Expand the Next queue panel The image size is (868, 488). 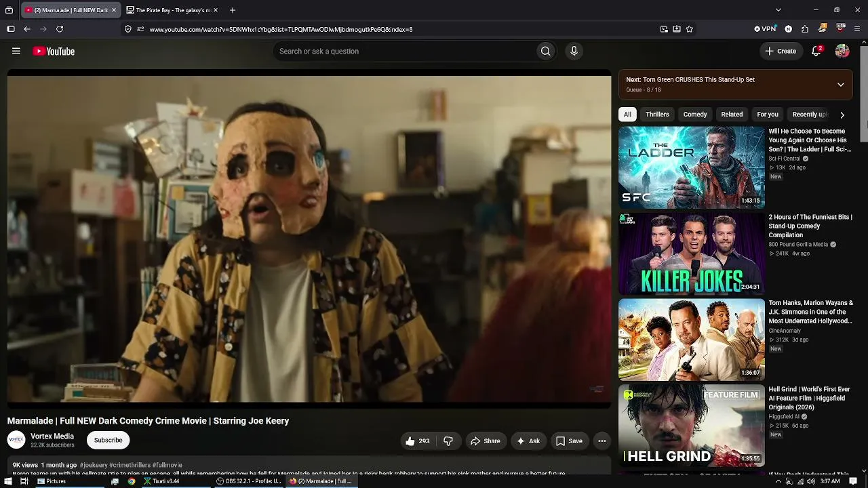pos(841,85)
